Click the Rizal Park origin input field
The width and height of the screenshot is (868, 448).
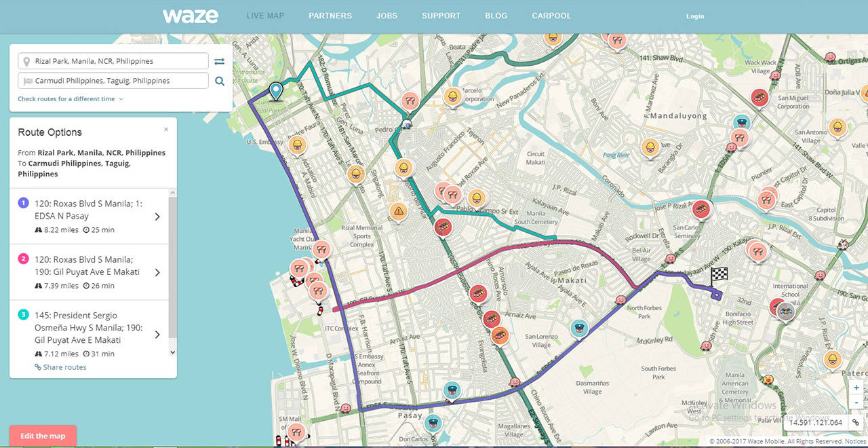point(113,61)
